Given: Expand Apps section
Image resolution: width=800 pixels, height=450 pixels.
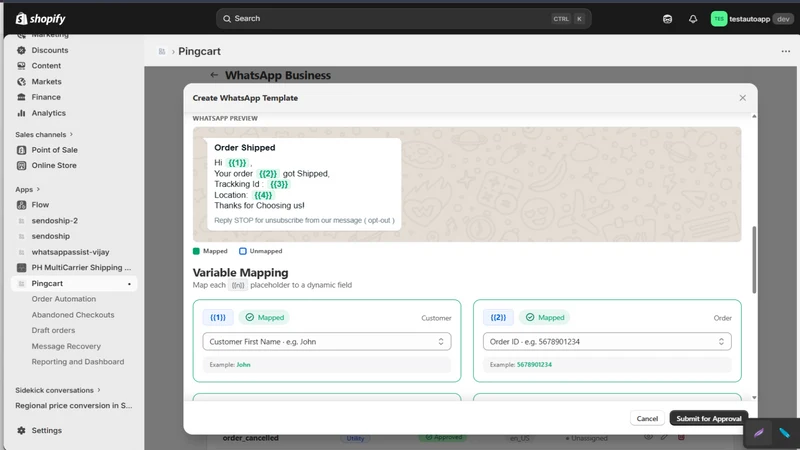Looking at the screenshot, I should pyautogui.click(x=28, y=189).
